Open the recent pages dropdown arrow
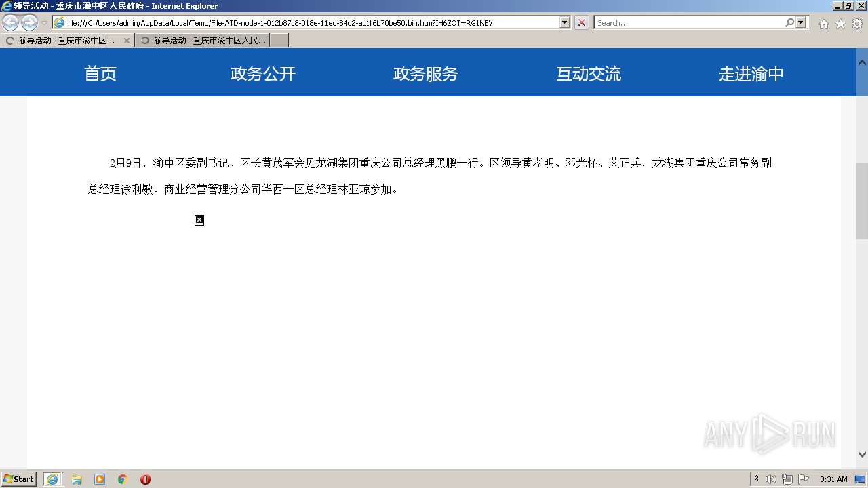The width and height of the screenshot is (868, 488). click(x=44, y=23)
